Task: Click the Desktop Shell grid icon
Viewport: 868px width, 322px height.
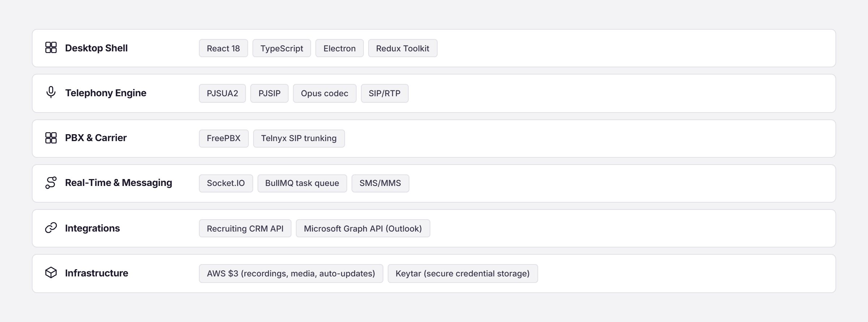Action: coord(51,48)
